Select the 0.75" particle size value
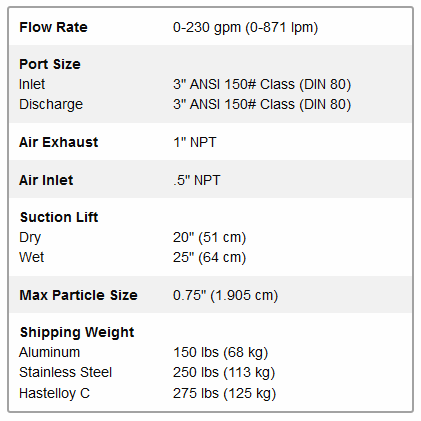Viewport: 421px width, 421px height. point(225,296)
